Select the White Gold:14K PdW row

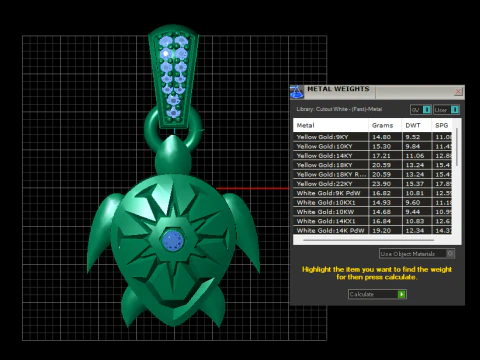[373, 230]
